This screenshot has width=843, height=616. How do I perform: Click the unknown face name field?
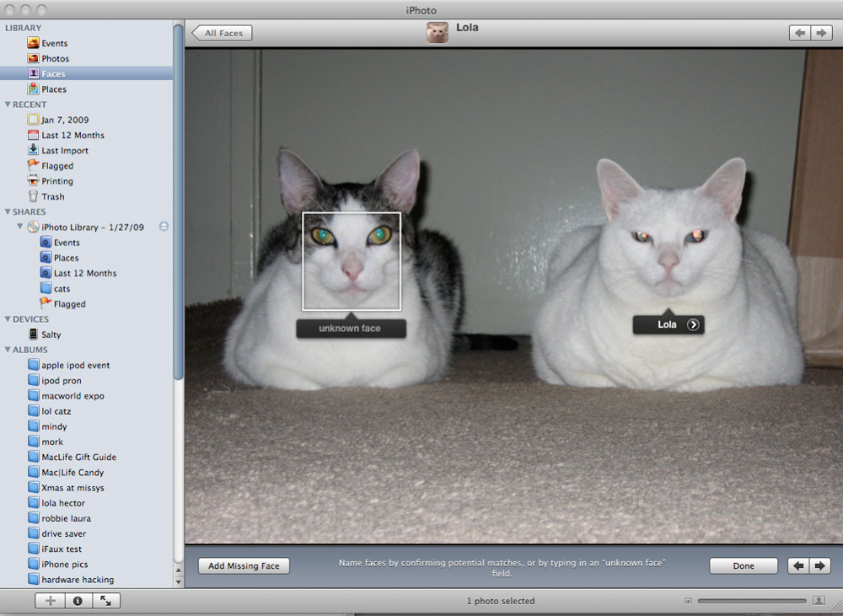point(350,329)
